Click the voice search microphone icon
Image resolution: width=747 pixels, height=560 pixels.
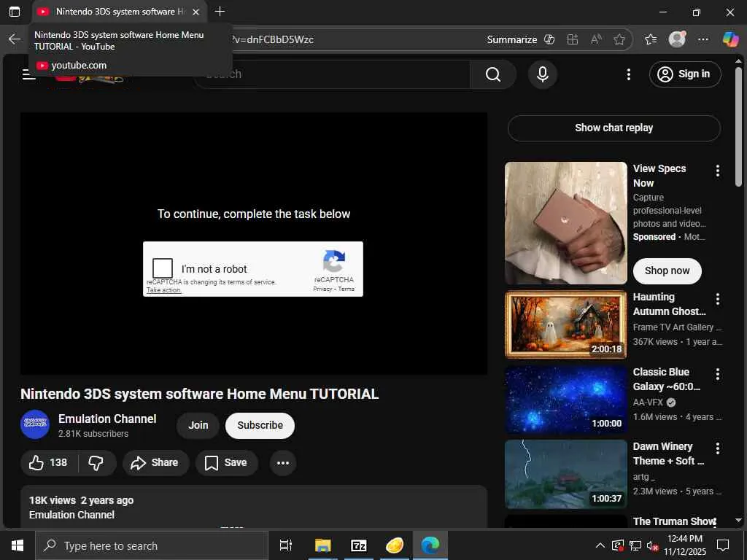coord(543,74)
